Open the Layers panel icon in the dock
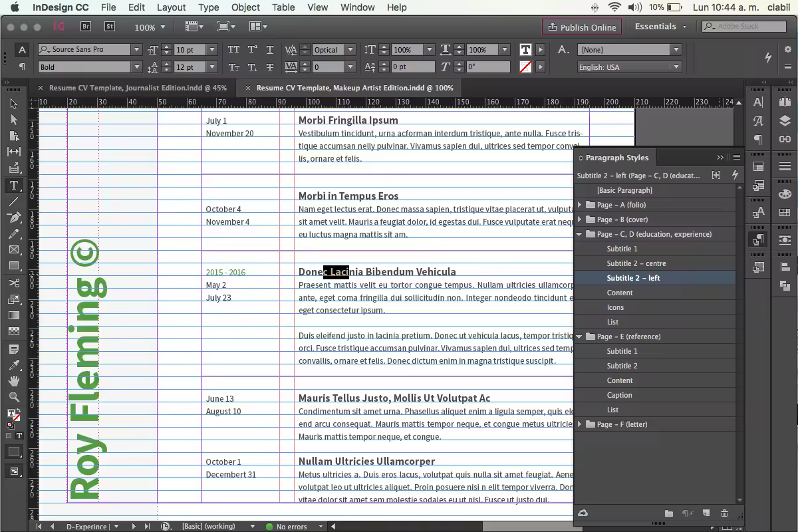 tap(785, 120)
